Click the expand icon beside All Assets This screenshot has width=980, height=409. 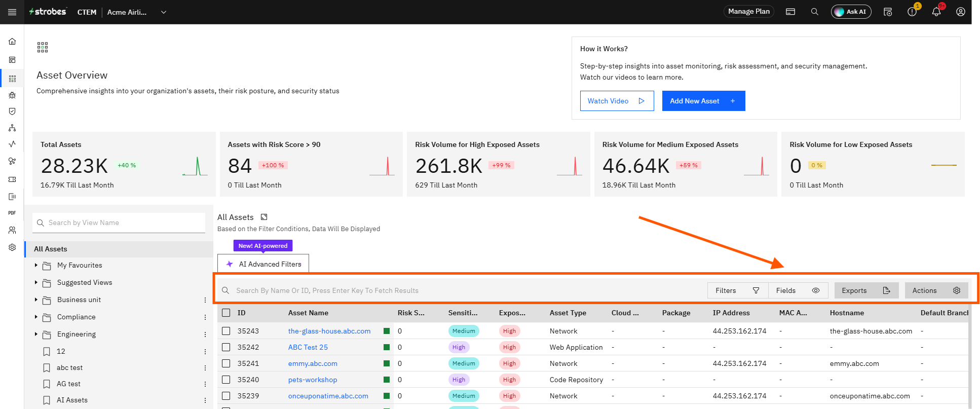coord(264,217)
